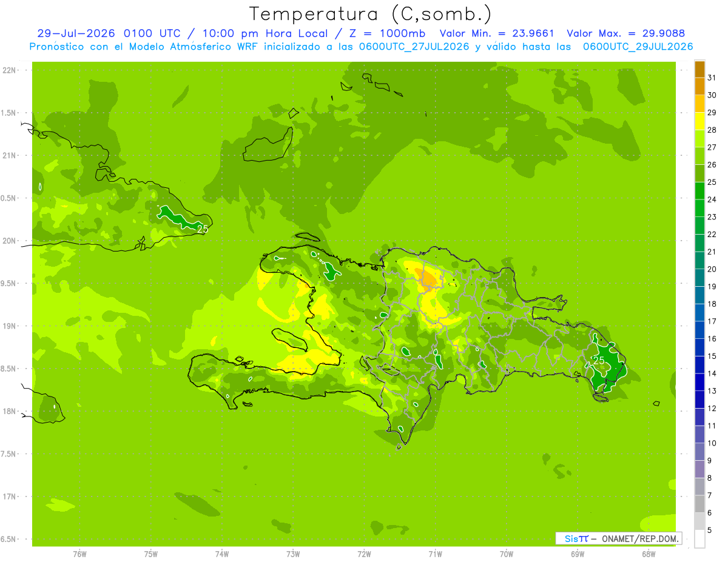The height and width of the screenshot is (562, 728).
Task: Click the olive green legend swatch between 25 and 26
Action: tap(699, 173)
